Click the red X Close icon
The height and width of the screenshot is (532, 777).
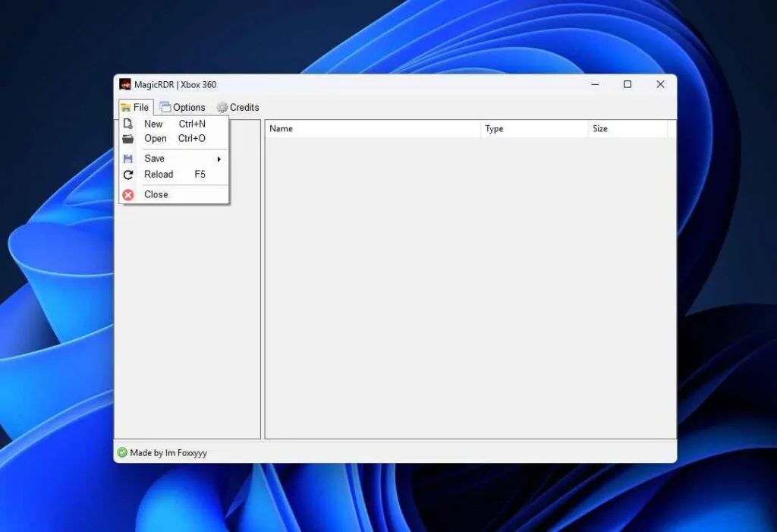point(127,195)
